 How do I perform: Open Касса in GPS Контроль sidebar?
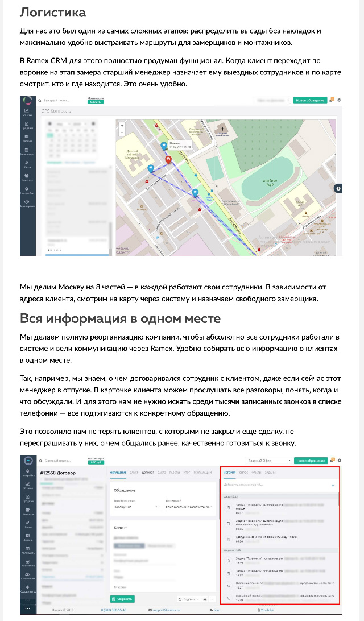tap(27, 164)
